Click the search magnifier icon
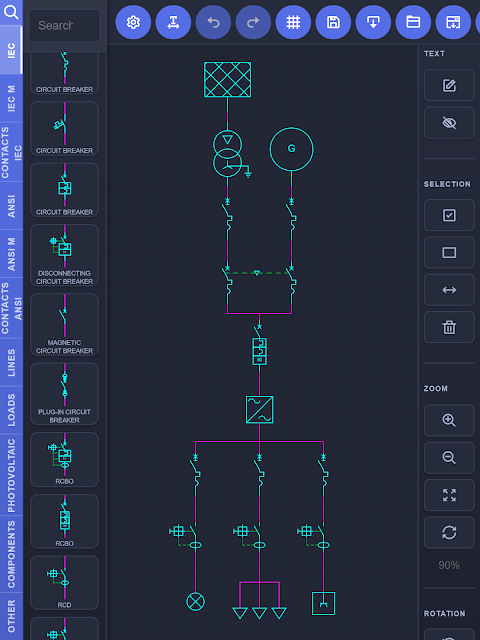480x640 pixels. [x=11, y=12]
